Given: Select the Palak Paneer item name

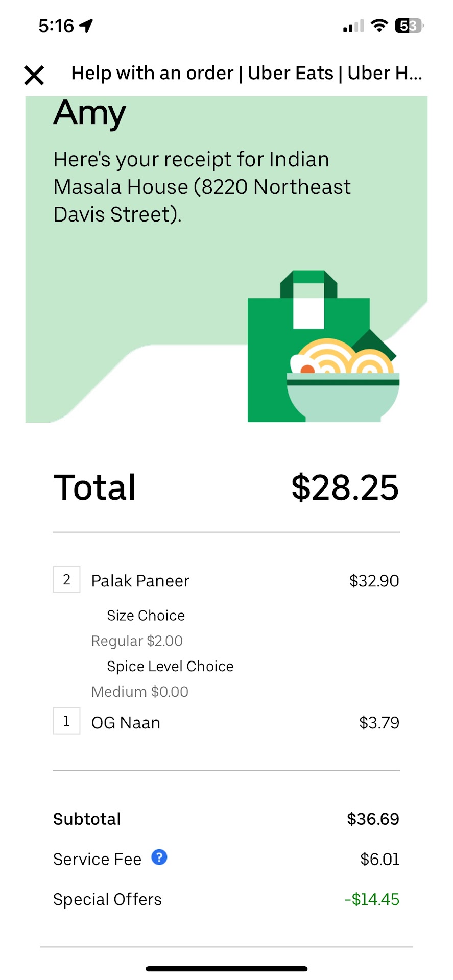Looking at the screenshot, I should point(140,581).
